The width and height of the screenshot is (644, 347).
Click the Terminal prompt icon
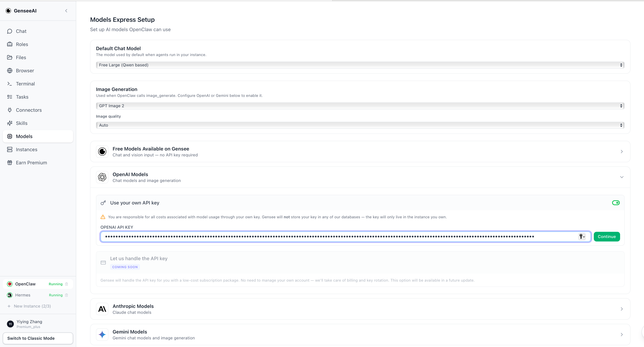(x=10, y=84)
